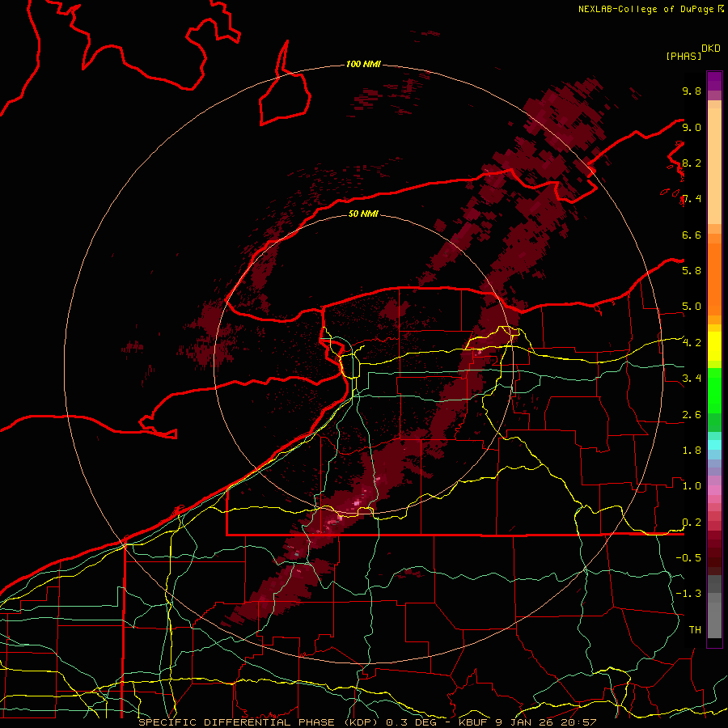728x728 pixels.
Task: Click the 2.6 scale value
Action: click(x=692, y=415)
